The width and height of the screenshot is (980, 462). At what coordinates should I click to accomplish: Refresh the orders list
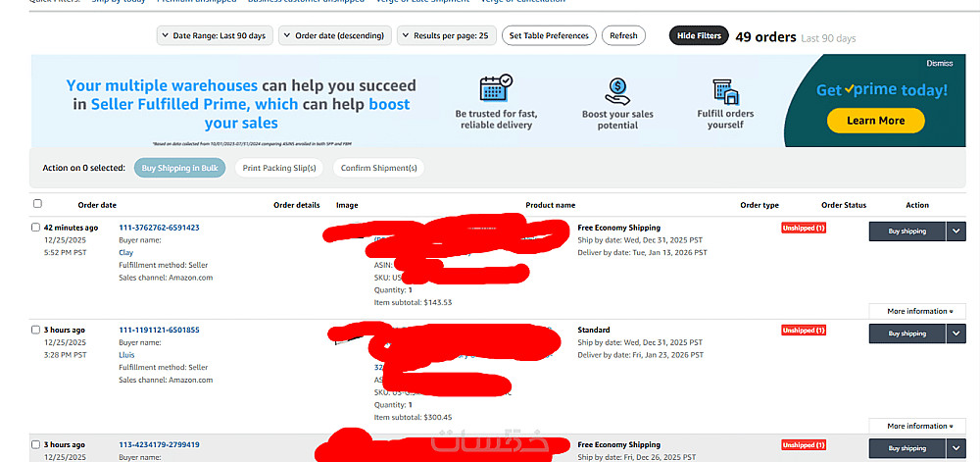click(x=623, y=35)
